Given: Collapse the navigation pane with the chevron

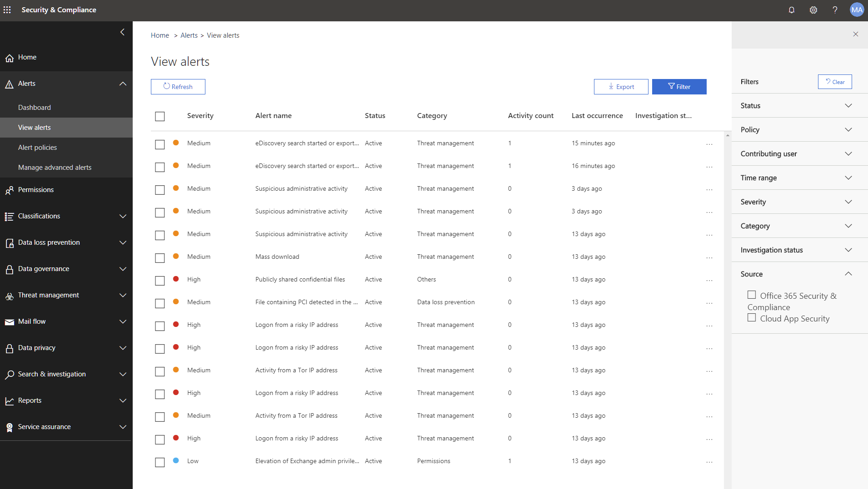Looking at the screenshot, I should tap(122, 32).
